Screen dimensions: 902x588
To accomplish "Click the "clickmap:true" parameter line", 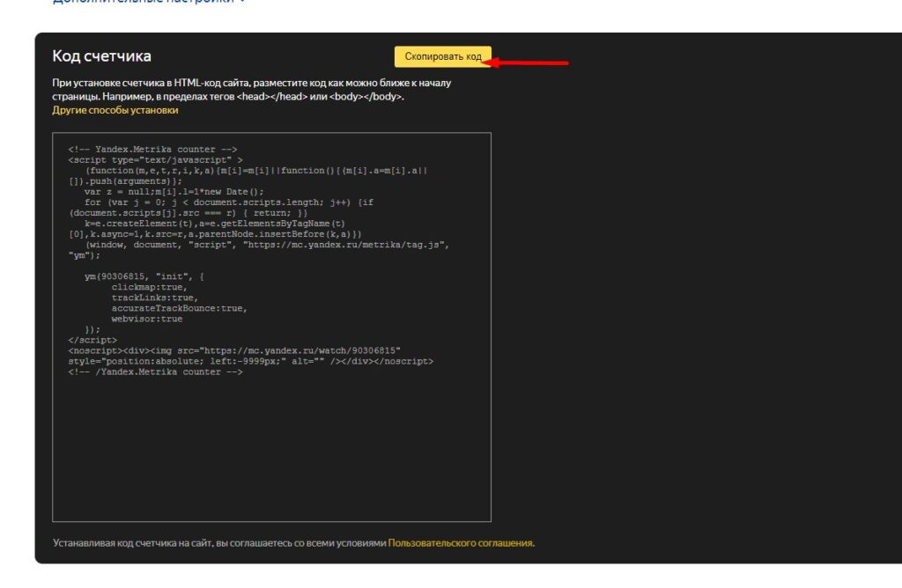I will coord(148,287).
